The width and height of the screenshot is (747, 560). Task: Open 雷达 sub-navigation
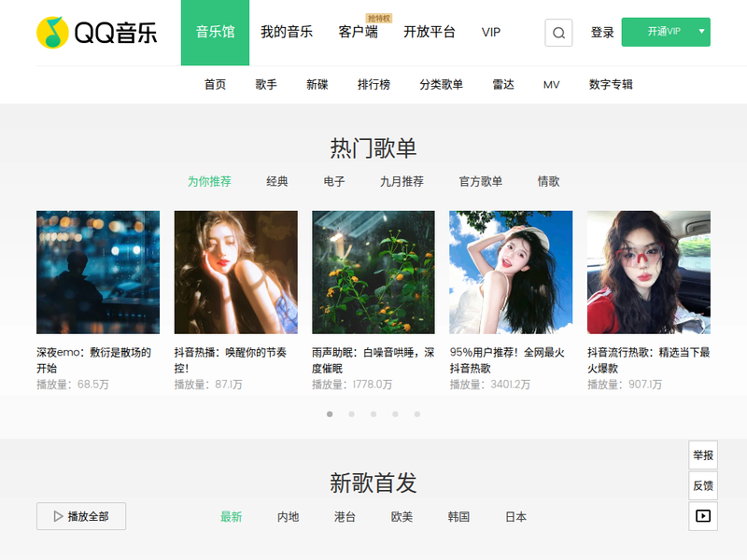(x=503, y=84)
